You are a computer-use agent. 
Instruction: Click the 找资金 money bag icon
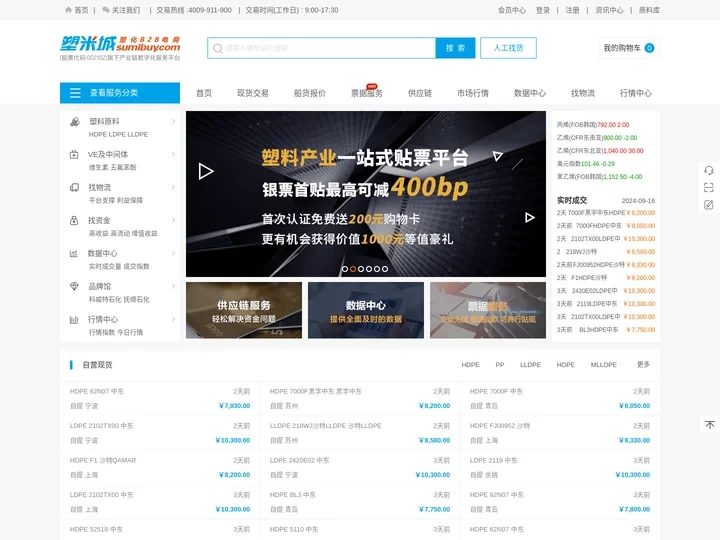click(x=74, y=220)
